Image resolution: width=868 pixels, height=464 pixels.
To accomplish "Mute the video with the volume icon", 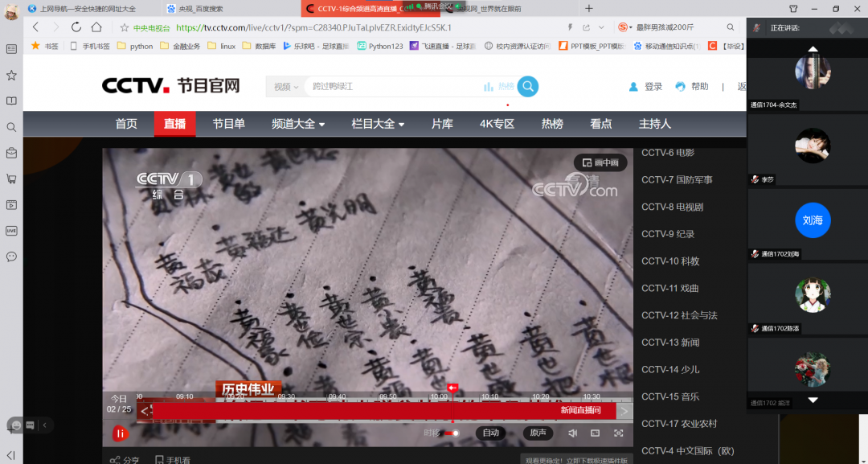I will coord(572,433).
